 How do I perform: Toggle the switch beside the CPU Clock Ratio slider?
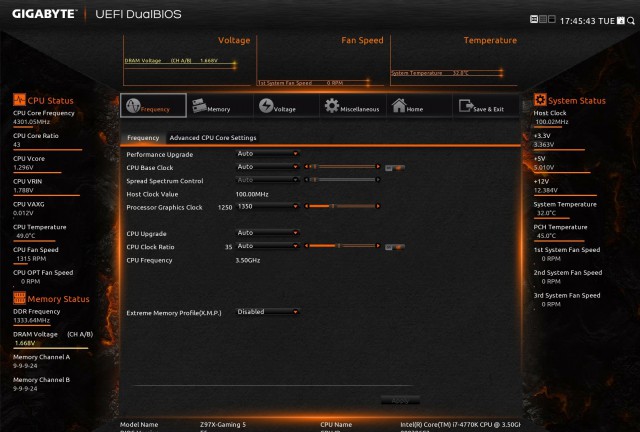tap(395, 247)
